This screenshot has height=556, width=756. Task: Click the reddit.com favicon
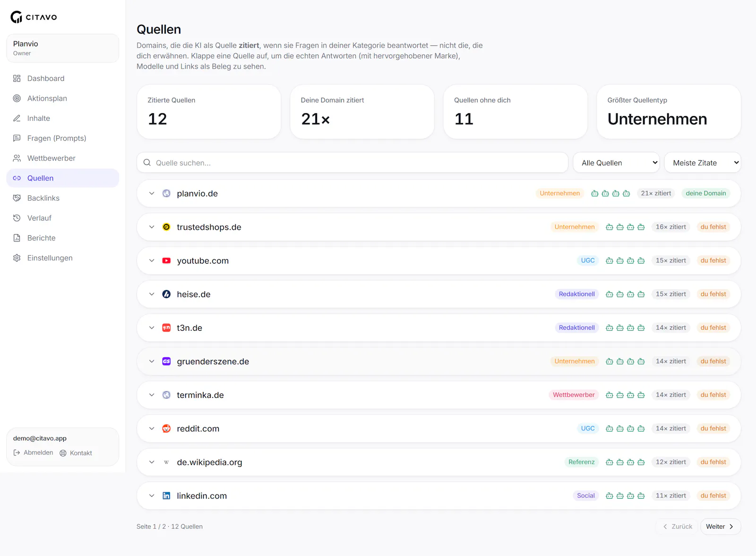click(166, 428)
